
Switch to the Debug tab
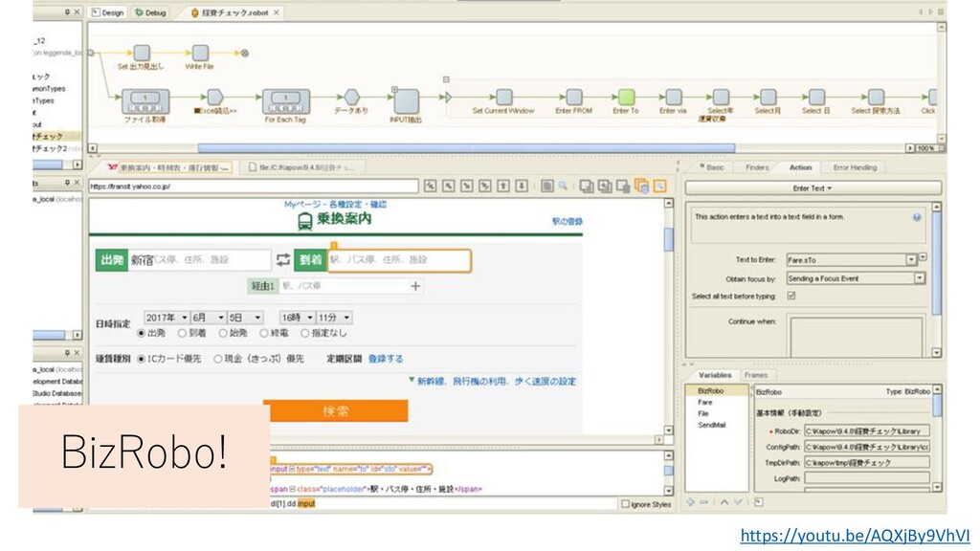pyautogui.click(x=151, y=12)
